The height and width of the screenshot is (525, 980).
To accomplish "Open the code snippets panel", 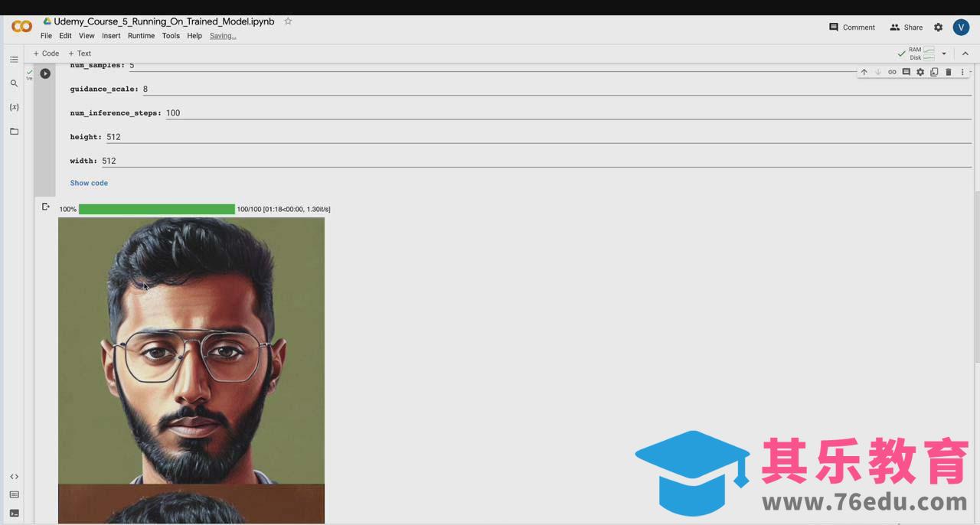I will coord(14,477).
